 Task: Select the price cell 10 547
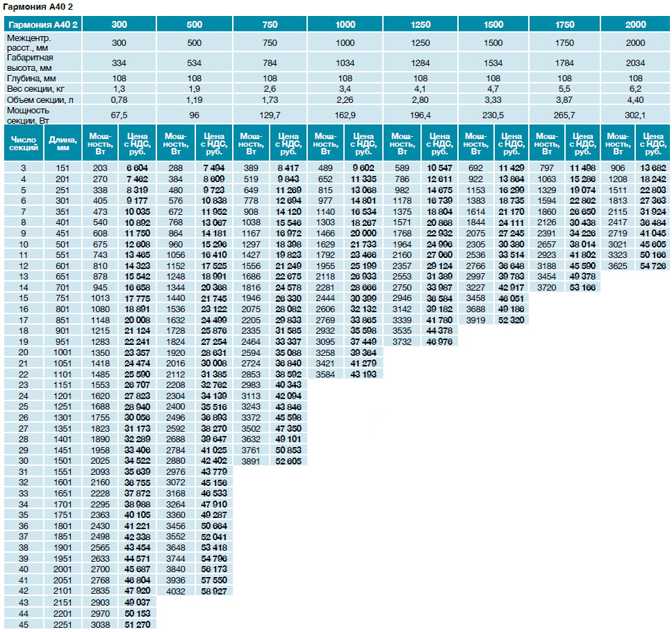(439, 168)
